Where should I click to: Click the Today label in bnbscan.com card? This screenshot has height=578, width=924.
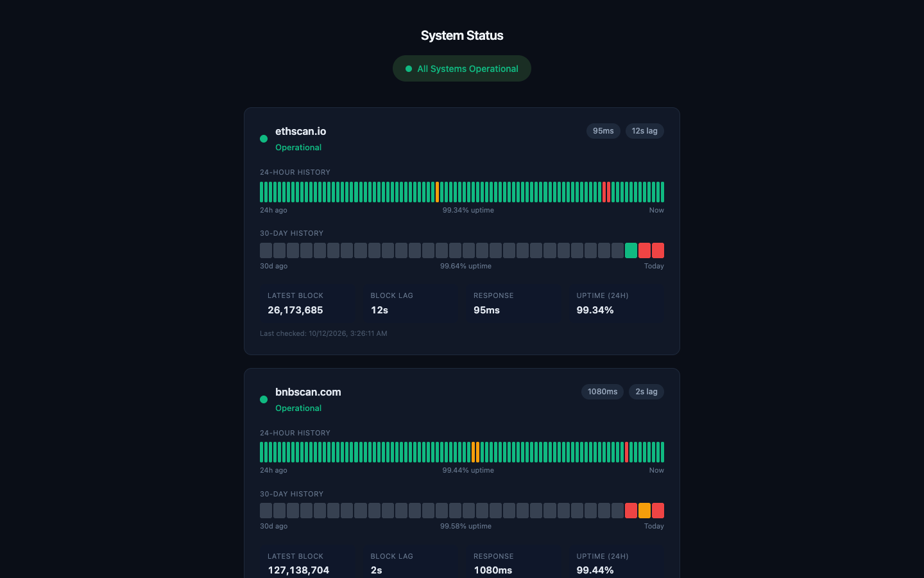click(x=654, y=526)
